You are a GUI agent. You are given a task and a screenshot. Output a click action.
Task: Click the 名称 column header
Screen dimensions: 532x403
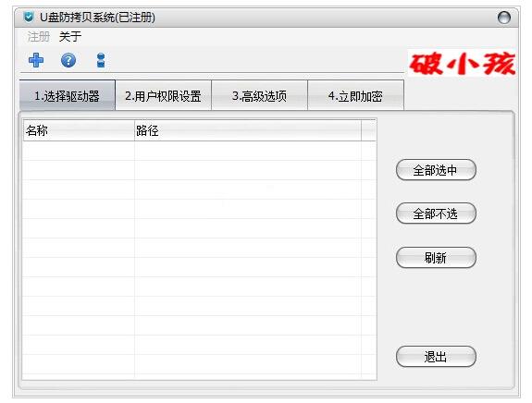click(79, 130)
